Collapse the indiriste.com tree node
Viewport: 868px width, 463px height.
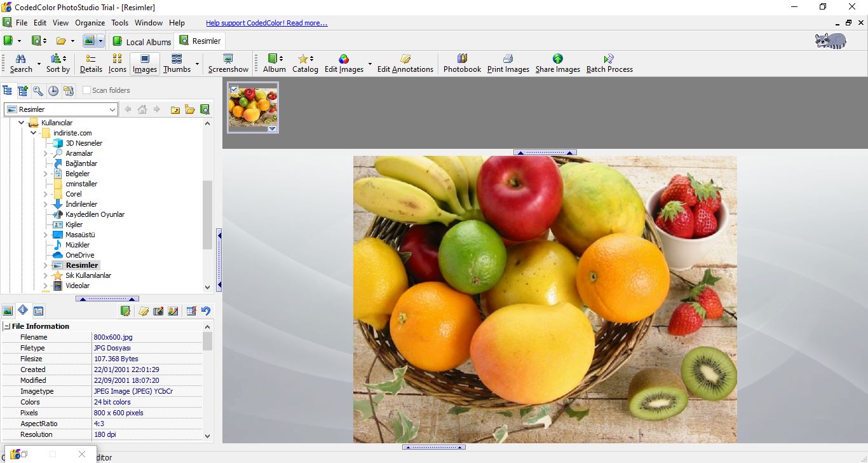pos(33,133)
